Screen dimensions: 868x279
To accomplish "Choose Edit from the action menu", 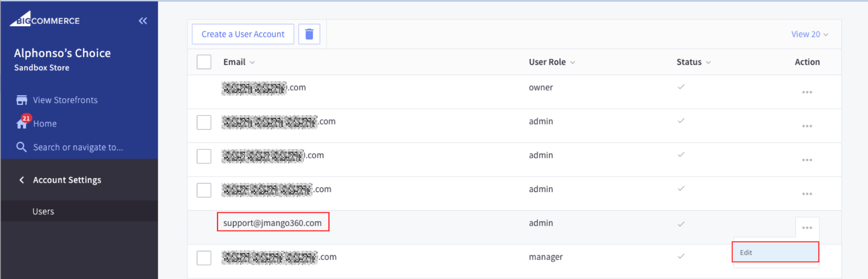I will (775, 253).
